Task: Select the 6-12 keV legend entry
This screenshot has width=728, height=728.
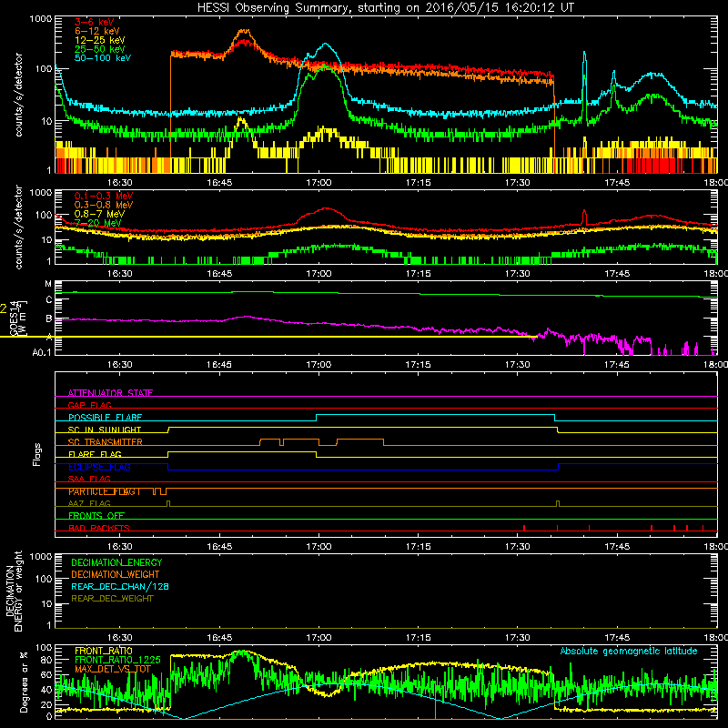Action: pyautogui.click(x=97, y=31)
